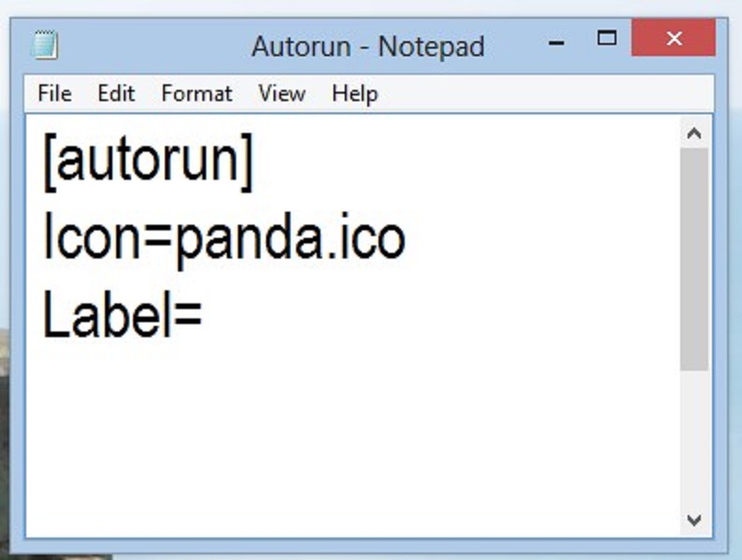
Task: Click the vertical scrollbar thumb
Action: point(694,259)
